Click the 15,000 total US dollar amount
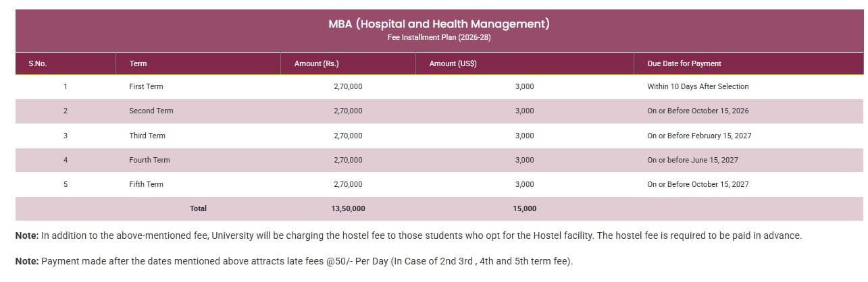Viewport: 868px width, 282px height. pos(524,208)
